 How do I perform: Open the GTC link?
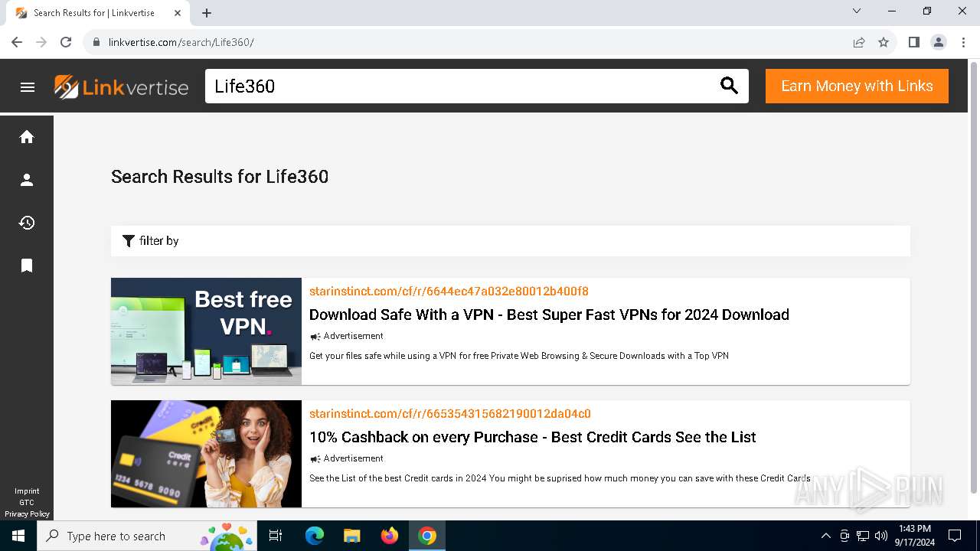click(27, 503)
